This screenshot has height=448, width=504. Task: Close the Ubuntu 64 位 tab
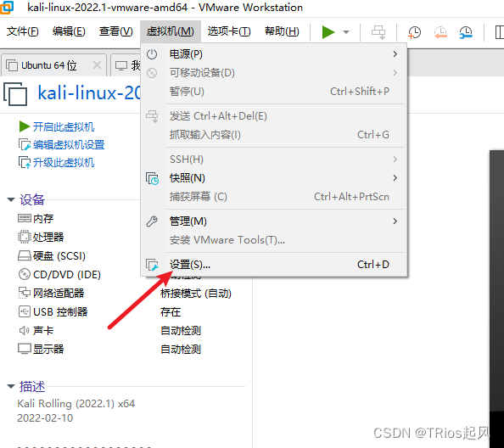click(97, 65)
